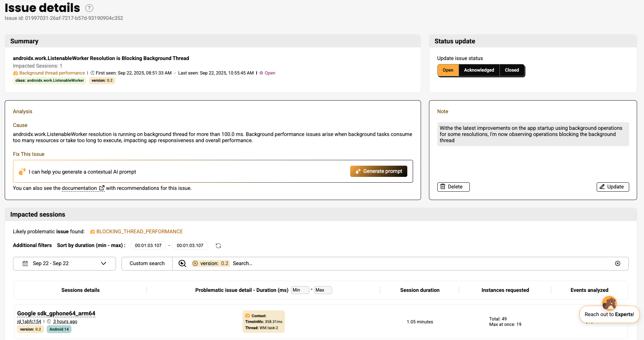Remove the version 0.2 filter chip

[x=195, y=264]
